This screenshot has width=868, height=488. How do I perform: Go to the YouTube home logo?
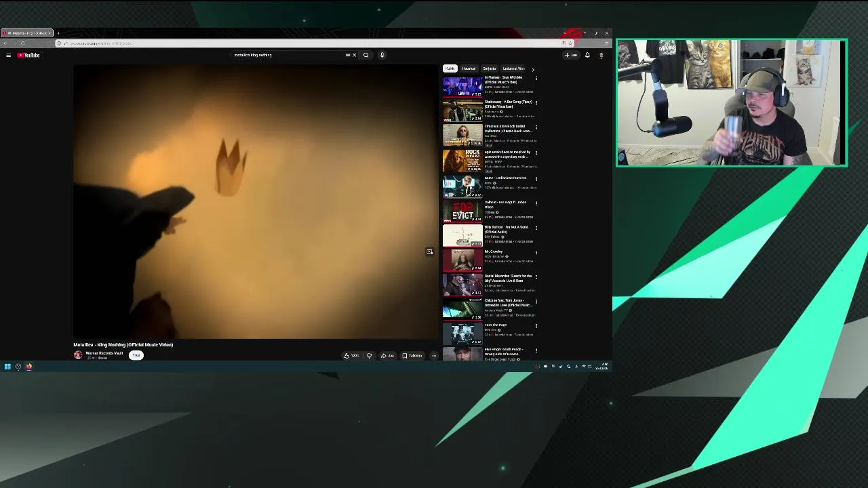coord(28,55)
